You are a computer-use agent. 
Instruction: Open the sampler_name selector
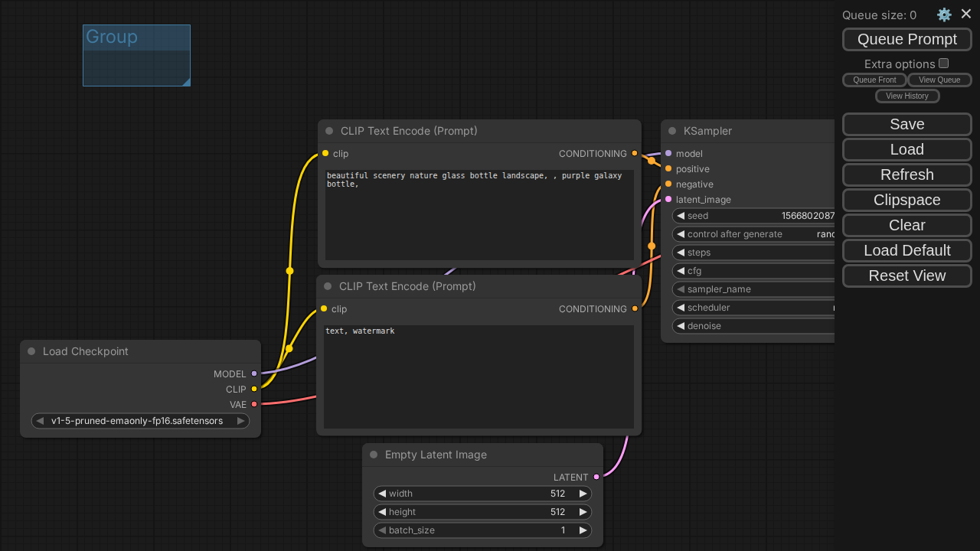click(x=753, y=289)
